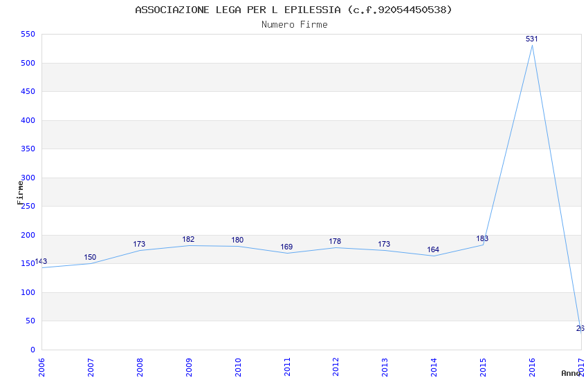The width and height of the screenshot is (588, 380).
Task: Click the 400 y-axis tick label
Action: tap(28, 120)
